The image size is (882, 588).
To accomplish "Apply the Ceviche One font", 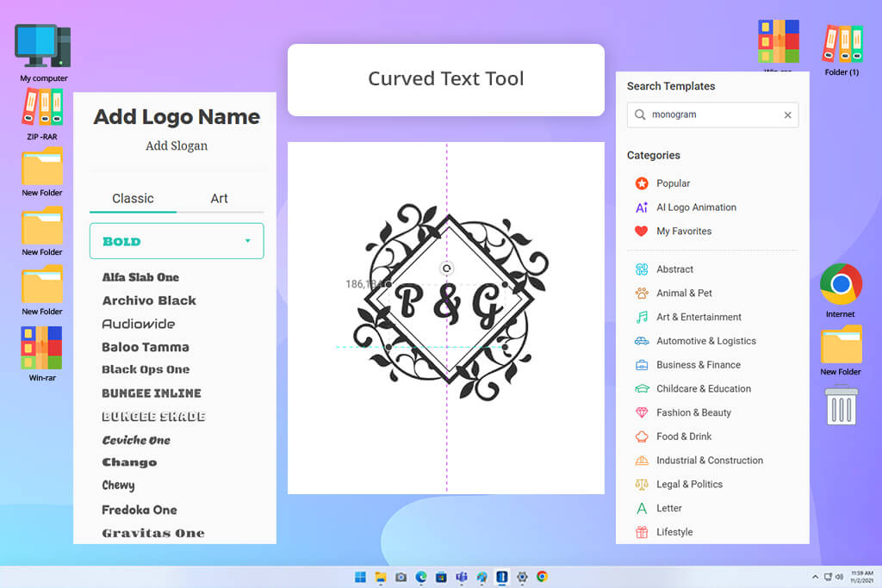I will 136,440.
